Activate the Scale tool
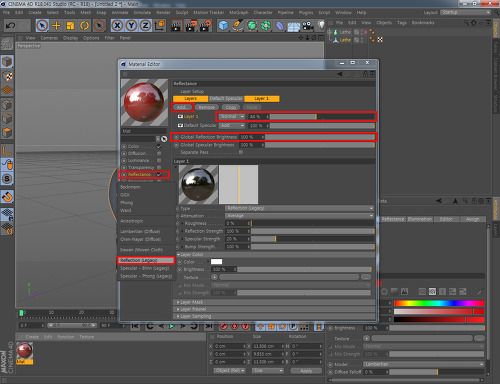 click(x=70, y=25)
